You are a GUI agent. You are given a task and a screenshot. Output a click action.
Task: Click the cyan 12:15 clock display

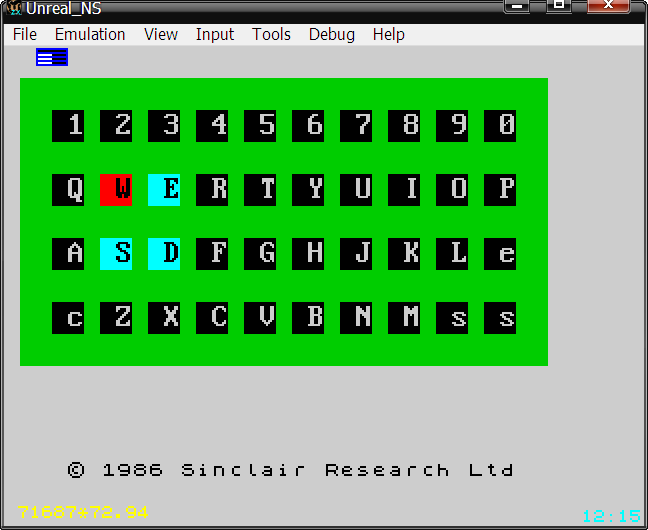611,516
